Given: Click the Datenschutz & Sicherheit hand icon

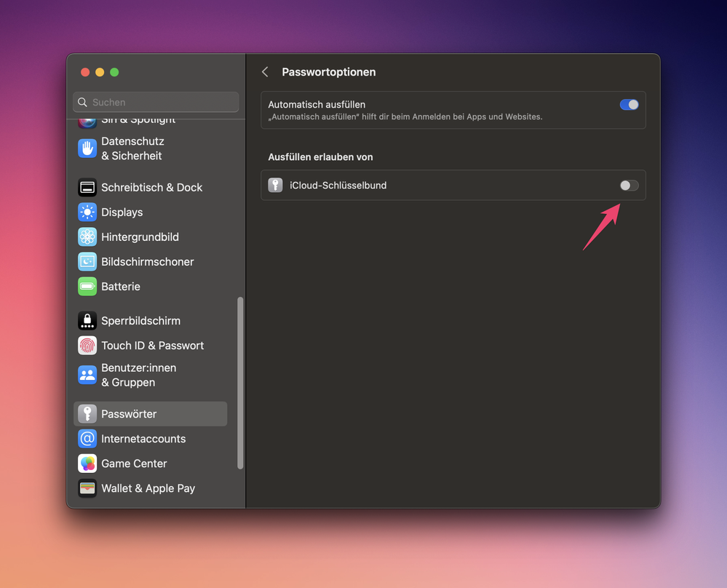Looking at the screenshot, I should tap(87, 148).
